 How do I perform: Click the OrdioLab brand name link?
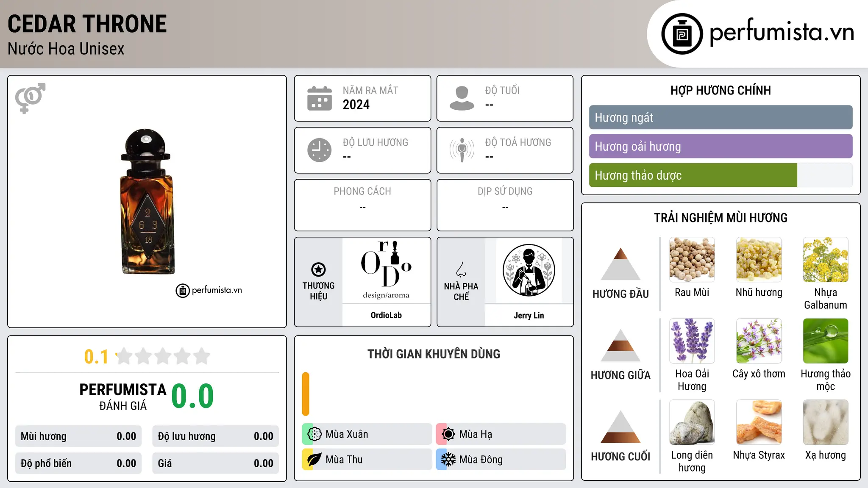386,315
